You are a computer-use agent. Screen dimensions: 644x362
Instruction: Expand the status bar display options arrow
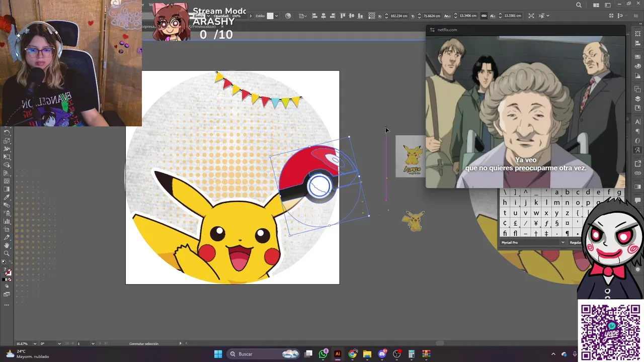coord(181,343)
